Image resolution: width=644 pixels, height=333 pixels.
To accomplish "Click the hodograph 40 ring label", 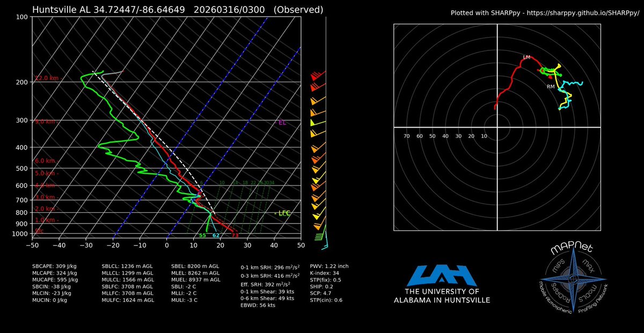I will click(x=445, y=136).
